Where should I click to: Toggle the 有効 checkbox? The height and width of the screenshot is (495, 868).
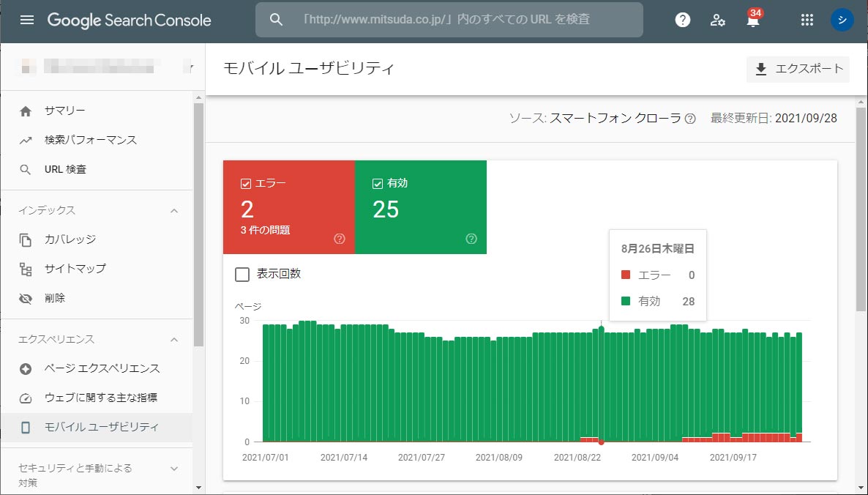pos(378,184)
